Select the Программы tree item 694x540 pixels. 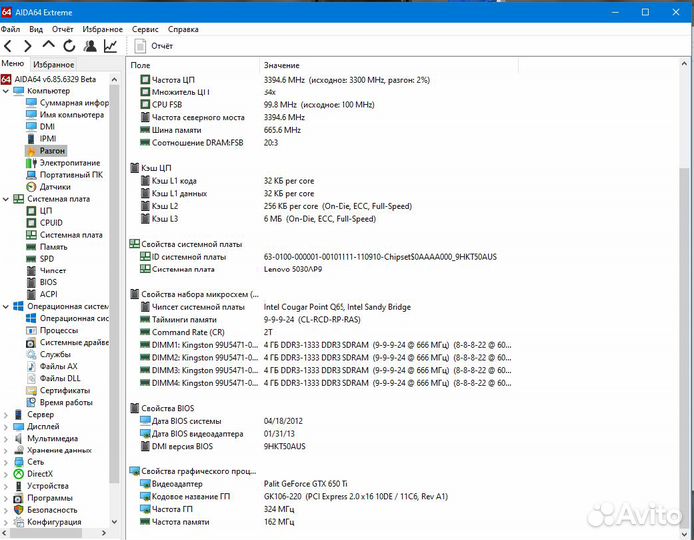coord(43,498)
